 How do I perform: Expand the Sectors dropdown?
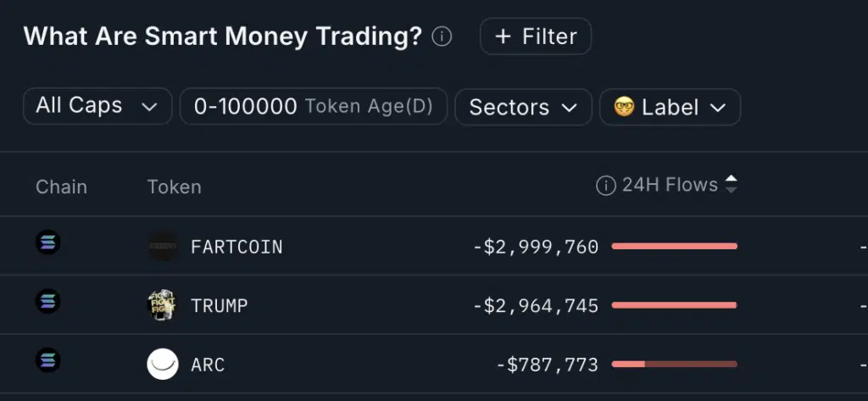click(x=523, y=108)
